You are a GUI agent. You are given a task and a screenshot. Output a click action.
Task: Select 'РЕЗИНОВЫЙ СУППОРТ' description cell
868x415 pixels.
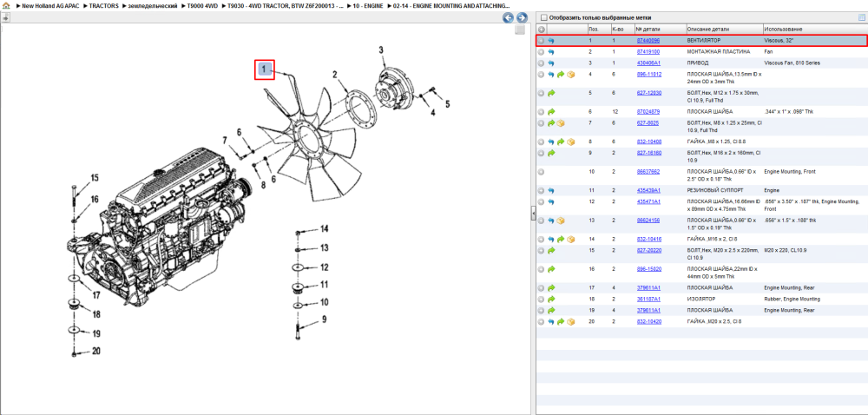point(714,190)
